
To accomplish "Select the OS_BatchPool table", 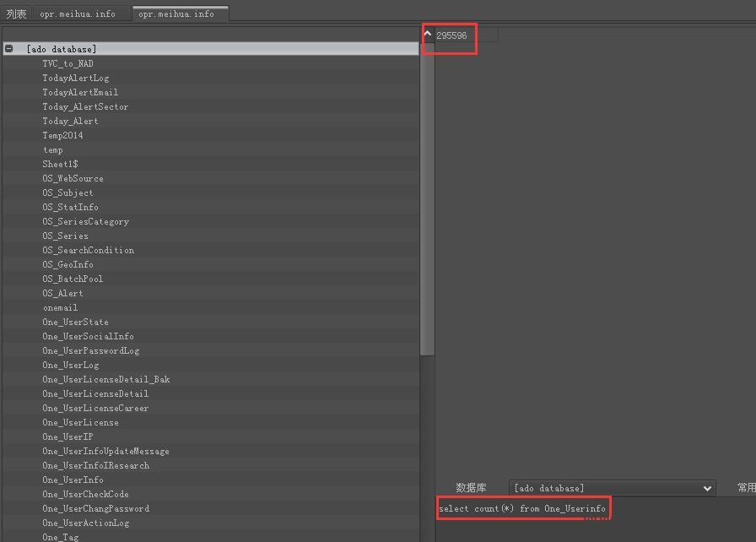I will point(73,279).
